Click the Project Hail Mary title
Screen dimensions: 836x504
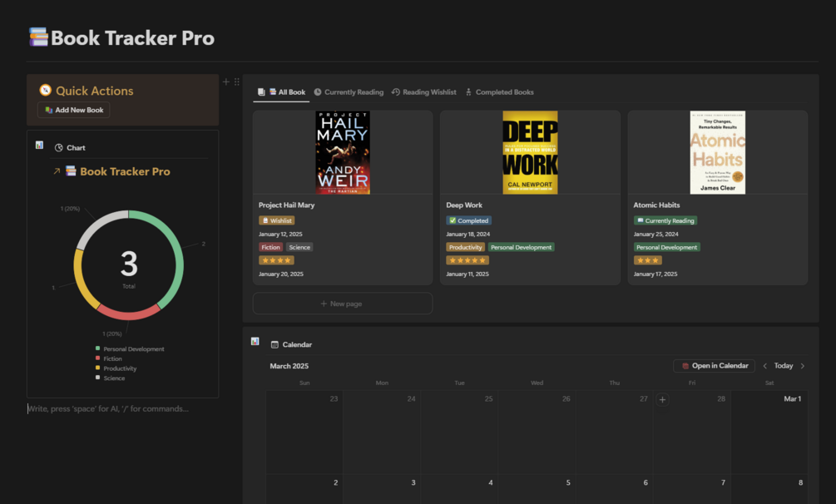286,205
